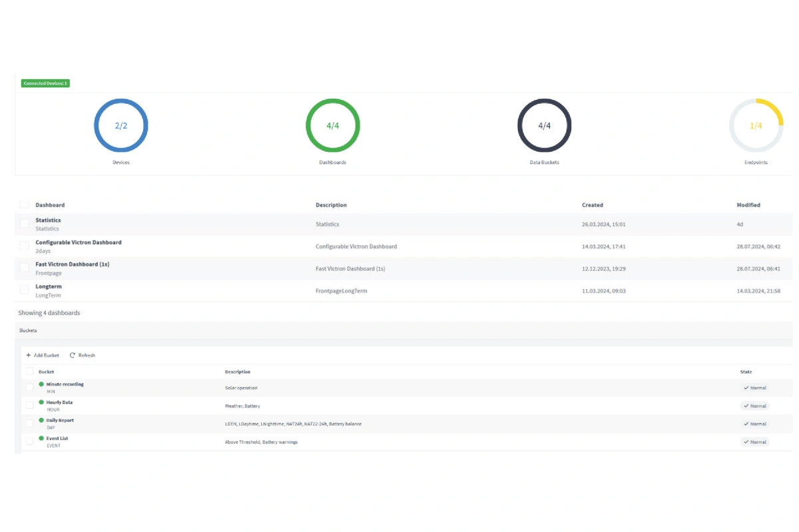Click created date 12.12.2023, 19:29
The width and height of the screenshot is (799, 532).
click(x=604, y=268)
